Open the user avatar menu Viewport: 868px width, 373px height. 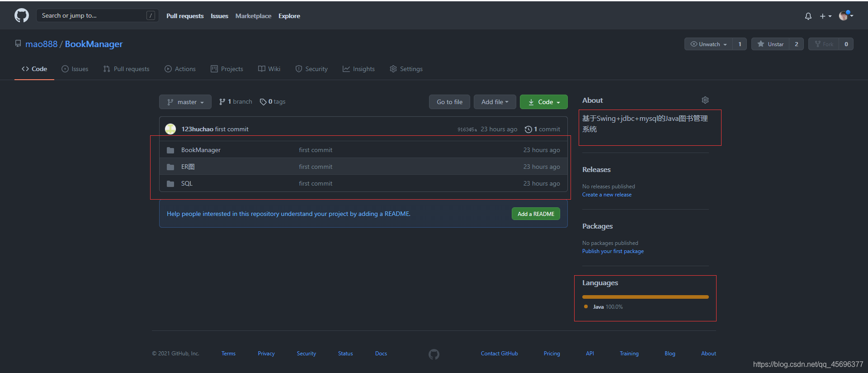[x=846, y=16]
